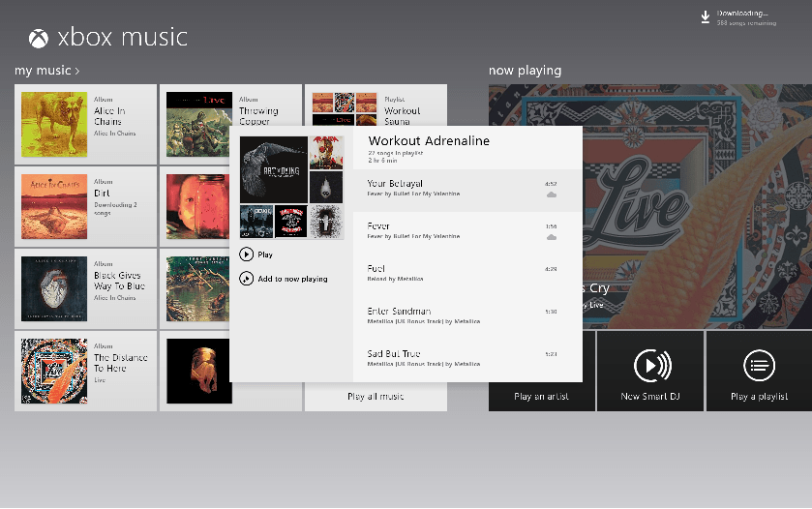Click Dirt album cover thumbnail

pyautogui.click(x=54, y=207)
